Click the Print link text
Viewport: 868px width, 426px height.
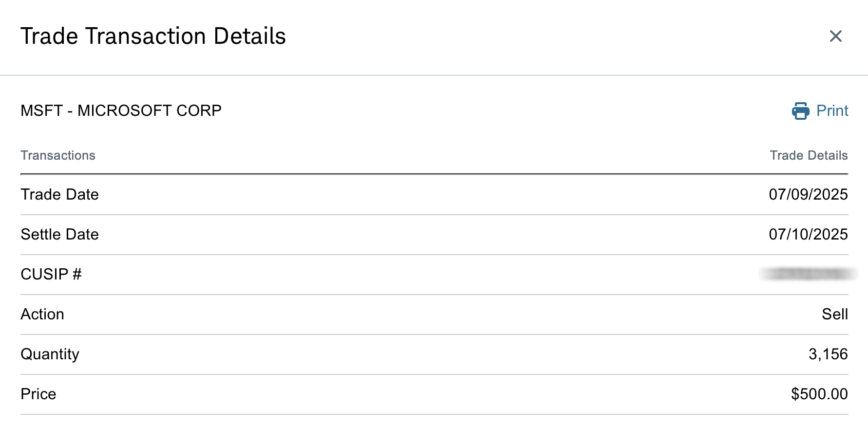tap(832, 111)
